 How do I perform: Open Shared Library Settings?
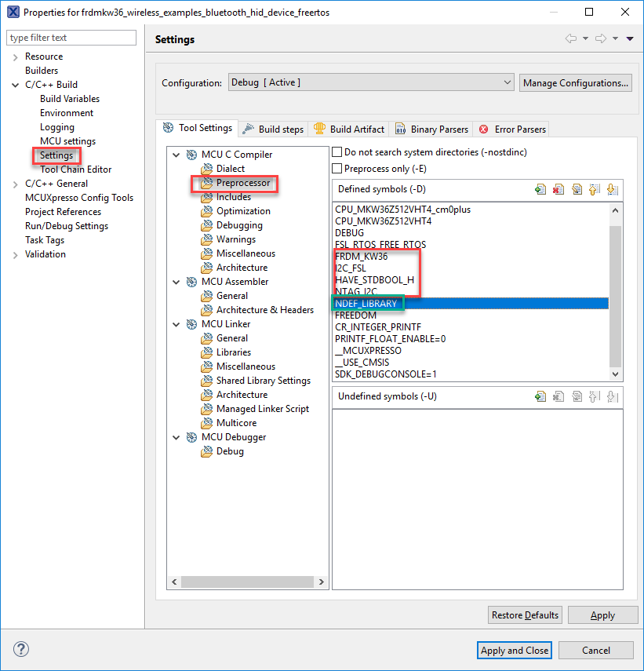click(264, 381)
